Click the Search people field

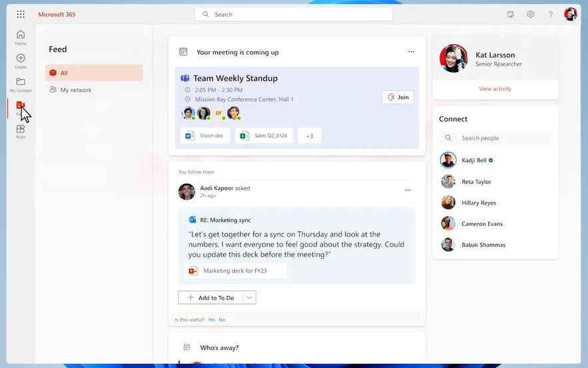pos(495,138)
